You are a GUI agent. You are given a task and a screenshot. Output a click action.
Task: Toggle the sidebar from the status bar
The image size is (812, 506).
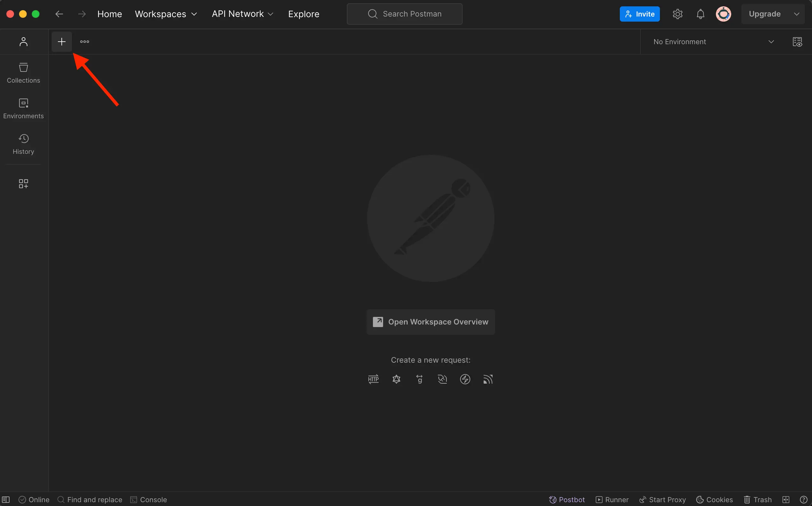(x=6, y=500)
